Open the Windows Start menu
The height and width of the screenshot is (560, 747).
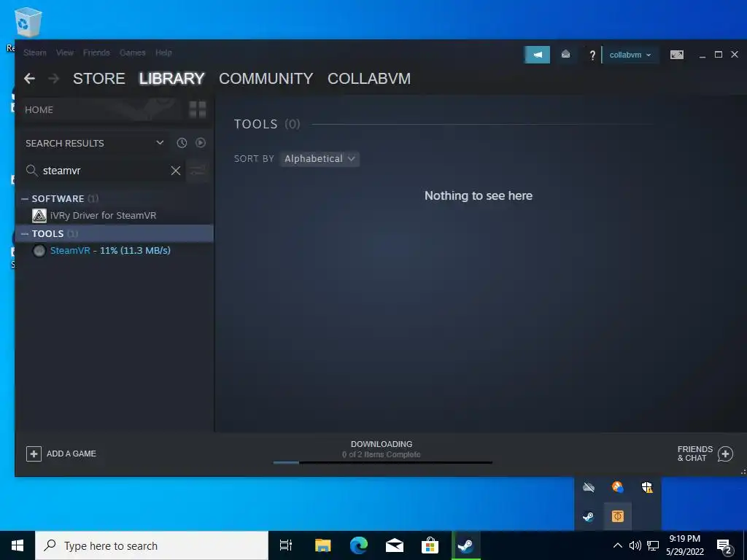click(x=18, y=545)
